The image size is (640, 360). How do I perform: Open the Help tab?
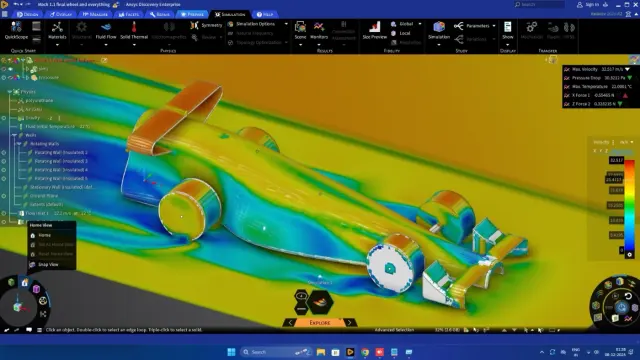(265, 14)
